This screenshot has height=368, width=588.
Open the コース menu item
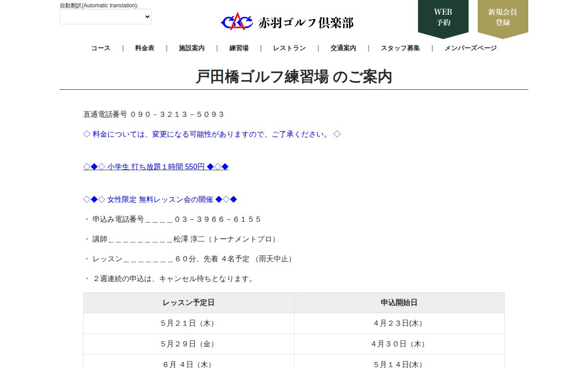[x=101, y=48]
